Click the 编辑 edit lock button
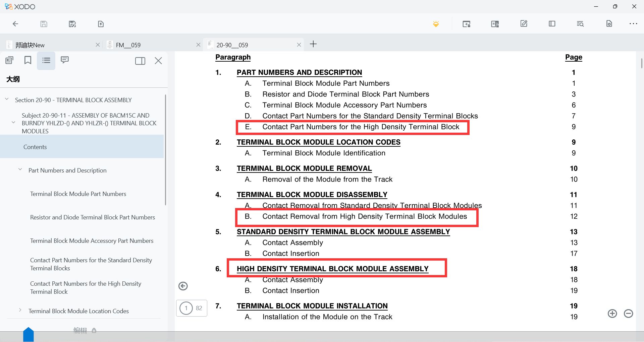 click(x=85, y=331)
